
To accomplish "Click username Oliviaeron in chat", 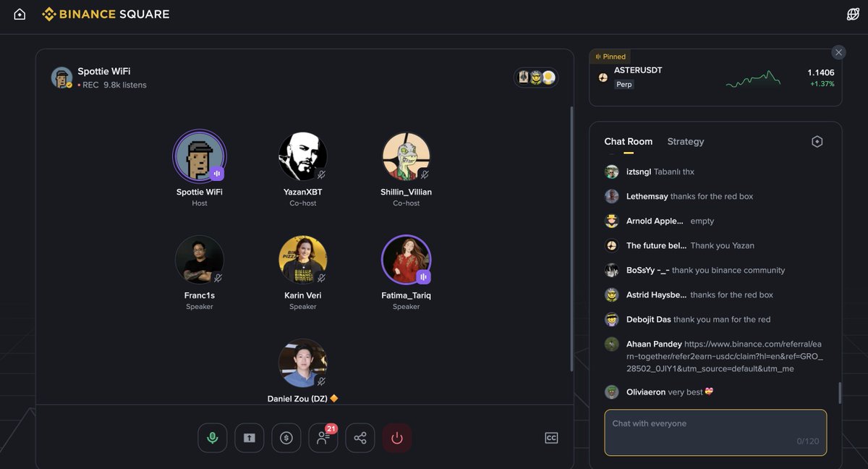I will (646, 392).
